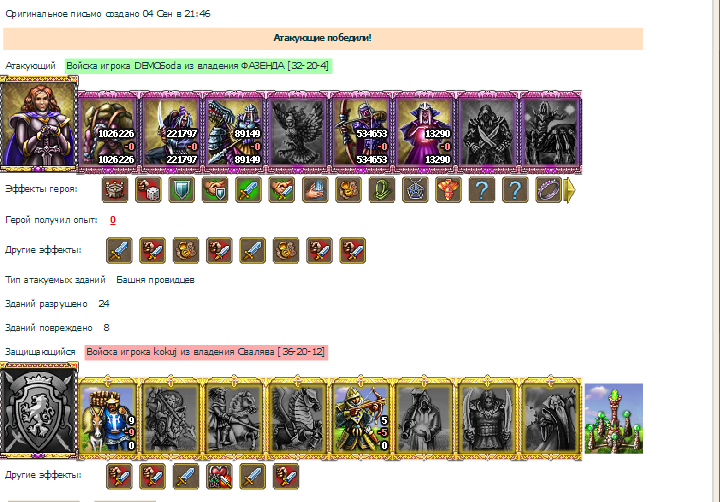This screenshot has width=720, height=502.
Task: Click the red orb hero effect icon
Action: pyautogui.click(x=448, y=189)
